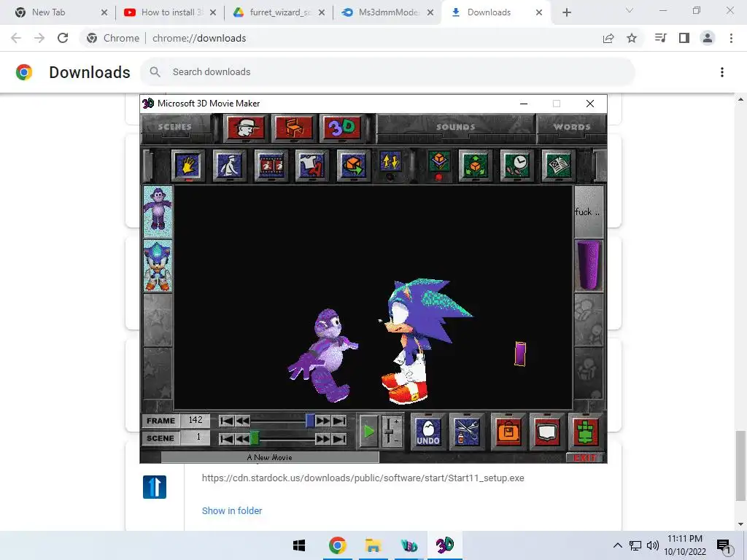Select the clock Synchronize tool
Screen dimensions: 747x560
(517, 166)
